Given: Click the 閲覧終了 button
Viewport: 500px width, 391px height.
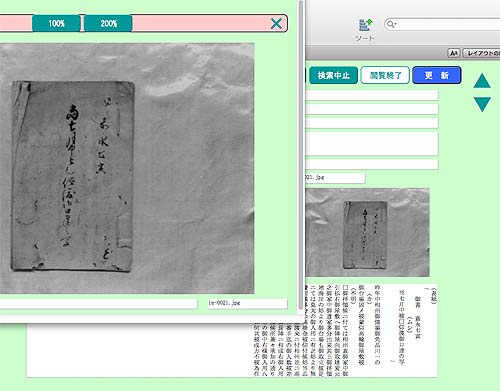Looking at the screenshot, I should (x=385, y=75).
